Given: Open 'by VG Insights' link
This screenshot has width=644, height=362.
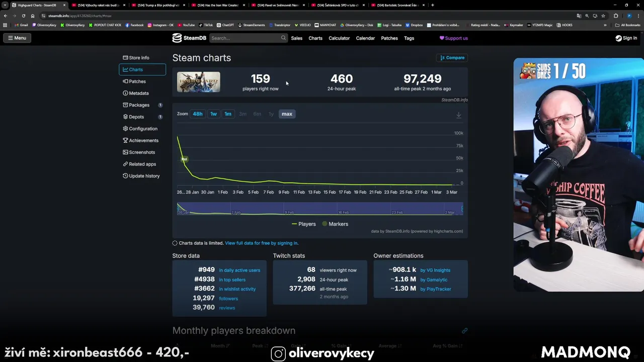Looking at the screenshot, I should (x=435, y=270).
